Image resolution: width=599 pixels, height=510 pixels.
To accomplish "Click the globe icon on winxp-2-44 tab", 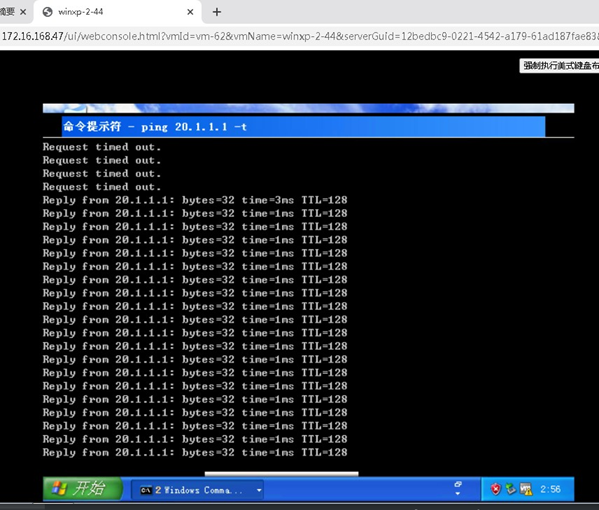I will coord(47,12).
